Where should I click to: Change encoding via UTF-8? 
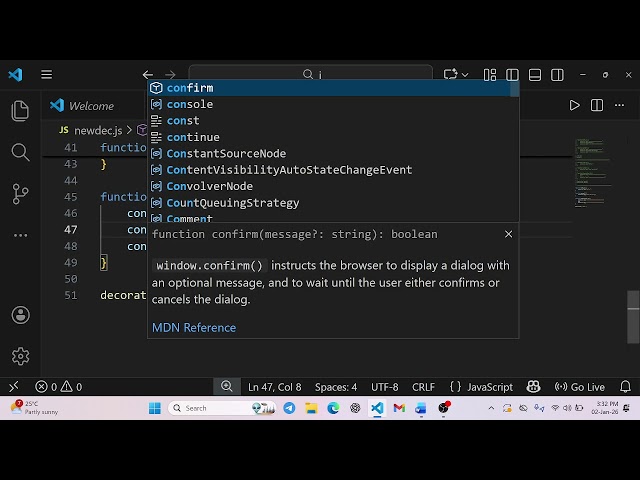[x=384, y=387]
